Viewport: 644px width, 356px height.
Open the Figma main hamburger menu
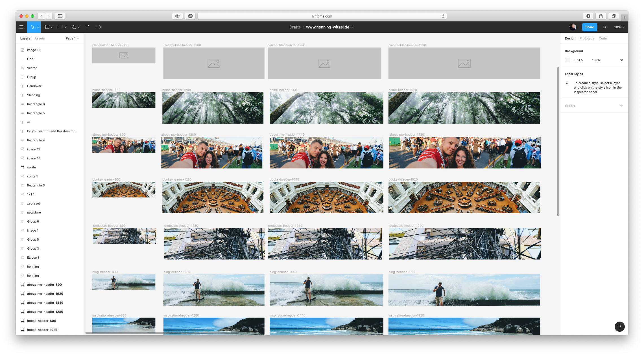[x=21, y=27]
